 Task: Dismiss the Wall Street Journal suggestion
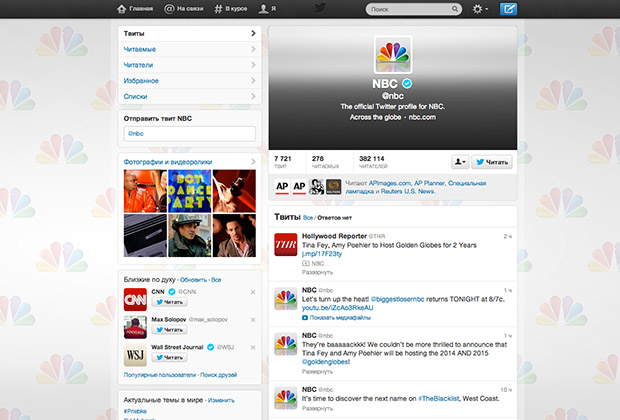(253, 348)
